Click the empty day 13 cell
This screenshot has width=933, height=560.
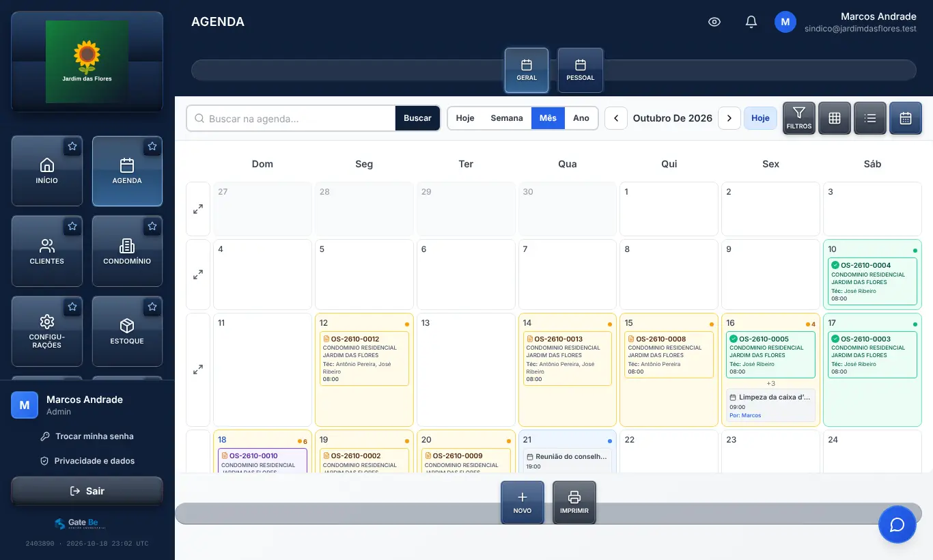pyautogui.click(x=466, y=369)
